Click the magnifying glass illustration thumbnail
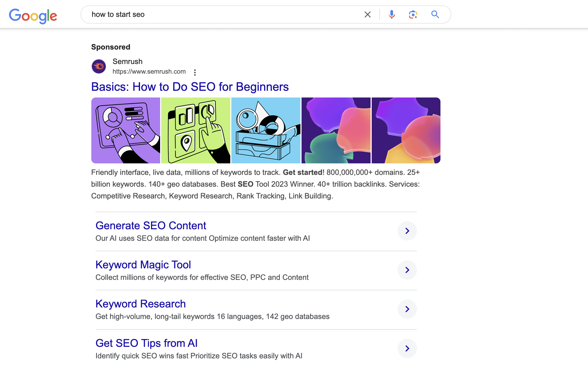This screenshot has width=588, height=368. click(x=266, y=130)
